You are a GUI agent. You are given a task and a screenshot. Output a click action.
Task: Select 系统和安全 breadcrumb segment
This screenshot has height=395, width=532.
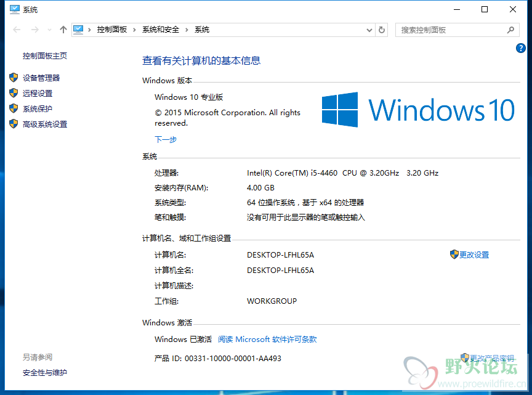pyautogui.click(x=161, y=30)
